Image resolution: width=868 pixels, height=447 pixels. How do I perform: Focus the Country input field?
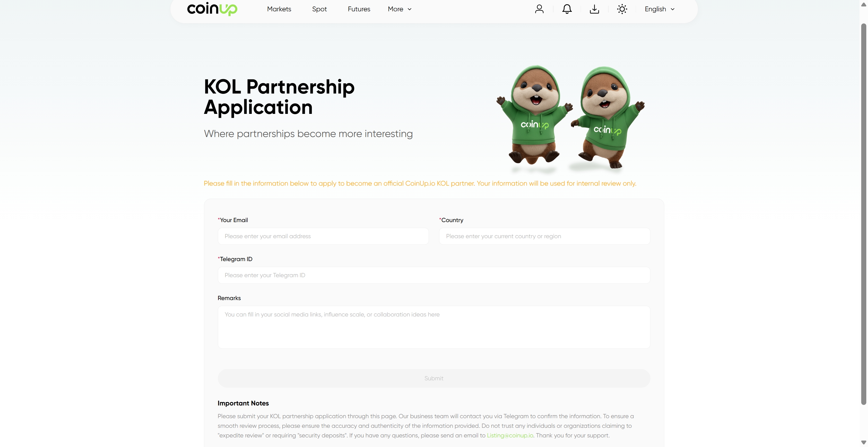click(x=544, y=236)
